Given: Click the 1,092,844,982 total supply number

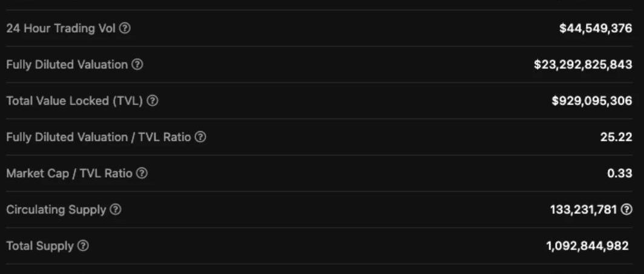Looking at the screenshot, I should 587,246.
